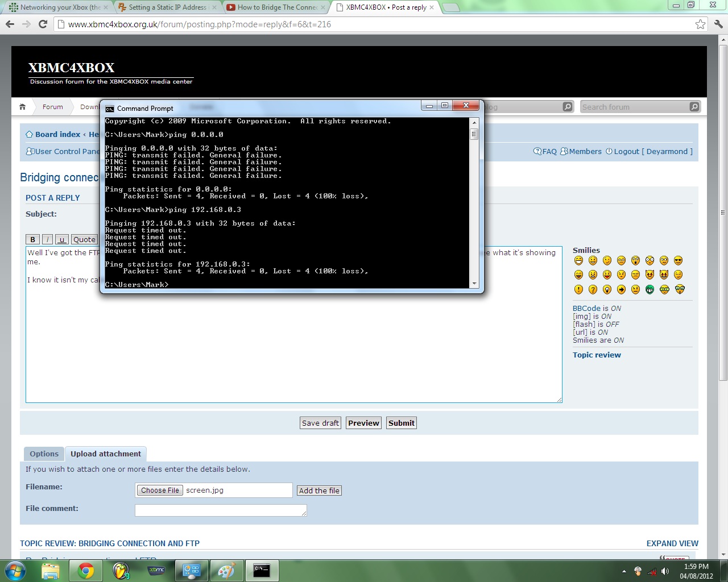Click the Chrome address bar
The image size is (728, 582).
375,24
